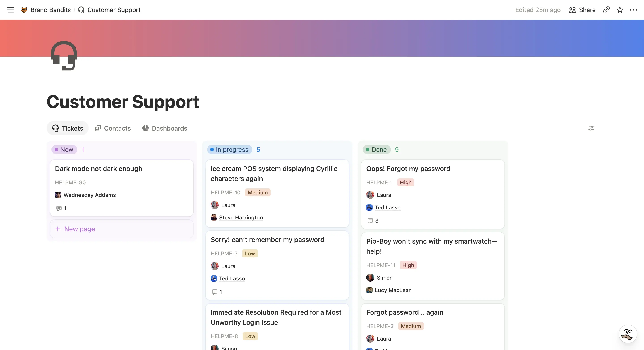Copy page link via chain icon
This screenshot has width=644, height=350.
[606, 10]
